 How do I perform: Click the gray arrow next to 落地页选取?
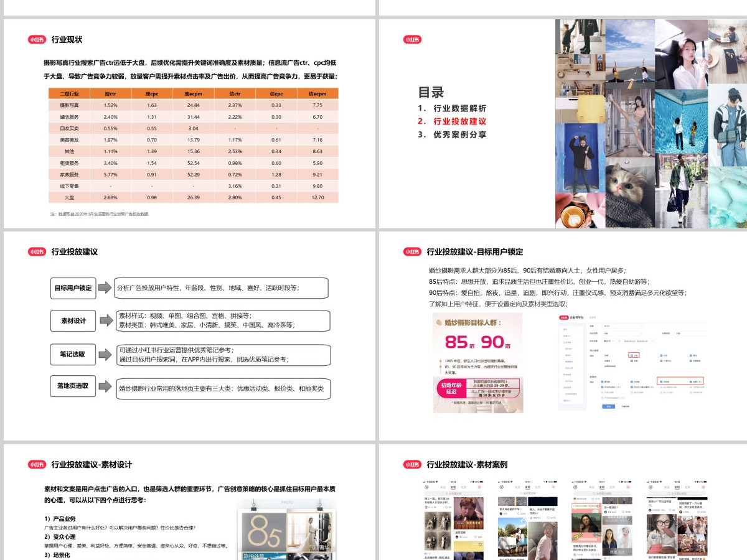tap(105, 386)
